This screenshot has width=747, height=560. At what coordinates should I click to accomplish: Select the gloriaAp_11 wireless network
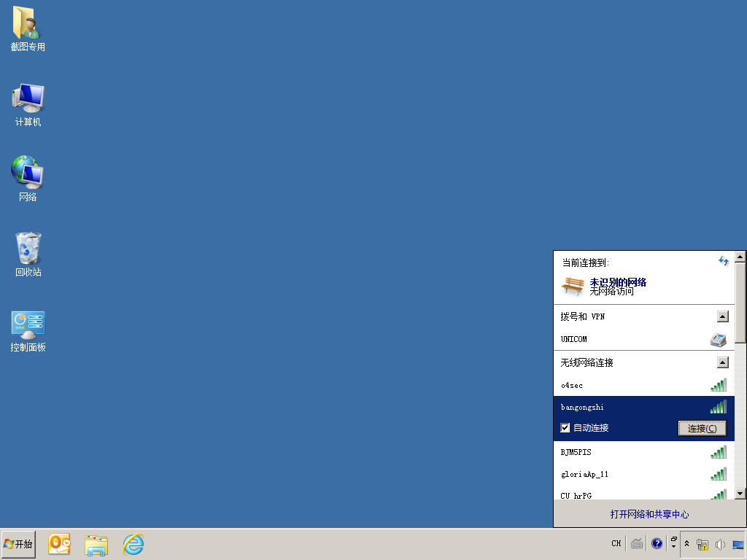pos(643,474)
